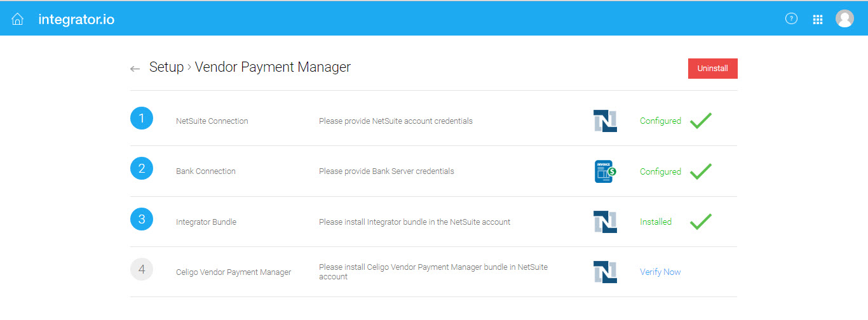Select the Setup breadcrumb
868x320 pixels.
(166, 67)
